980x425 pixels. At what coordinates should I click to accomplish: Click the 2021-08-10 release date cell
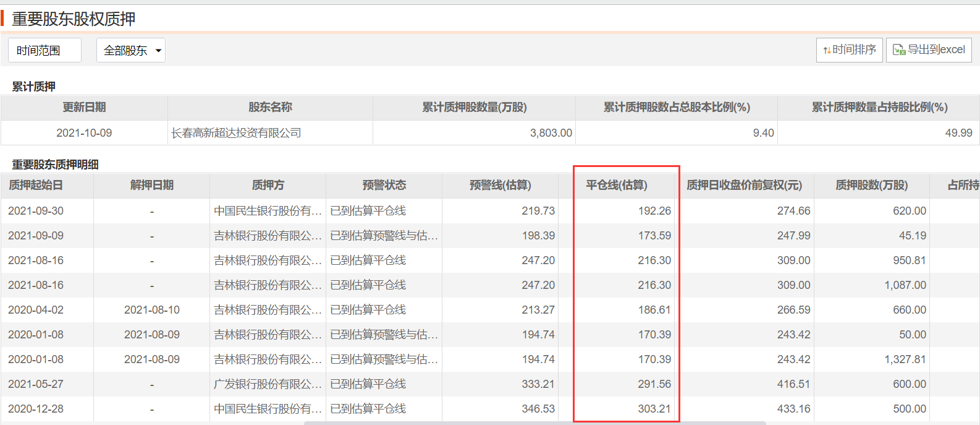click(x=152, y=310)
